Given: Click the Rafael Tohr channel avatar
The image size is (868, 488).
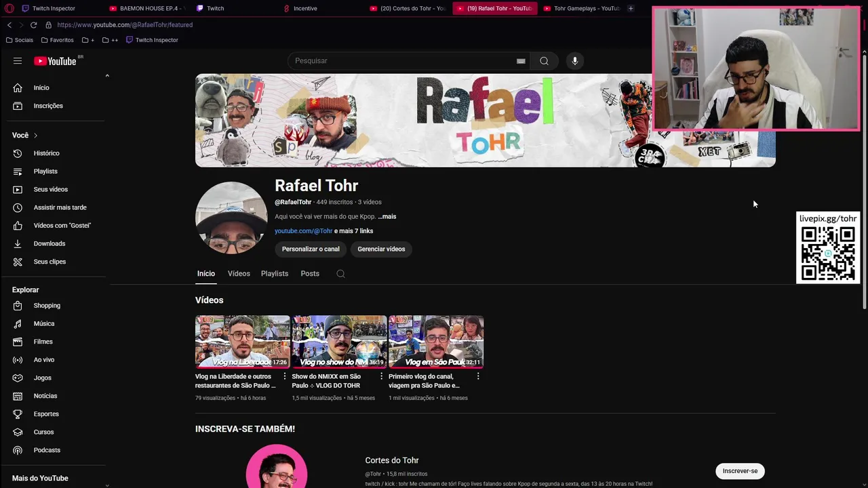Looking at the screenshot, I should (231, 218).
